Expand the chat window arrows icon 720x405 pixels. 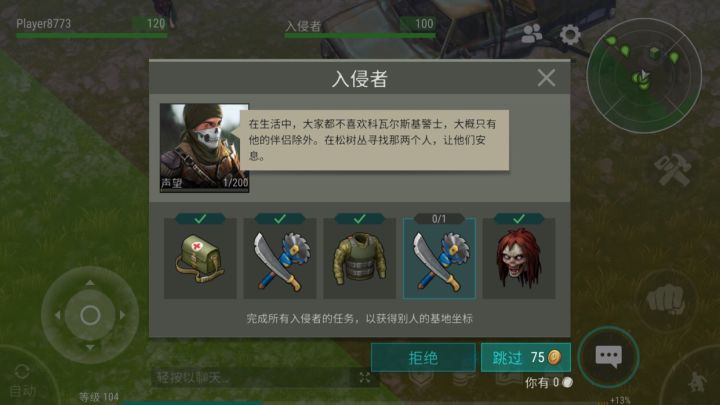point(365,377)
